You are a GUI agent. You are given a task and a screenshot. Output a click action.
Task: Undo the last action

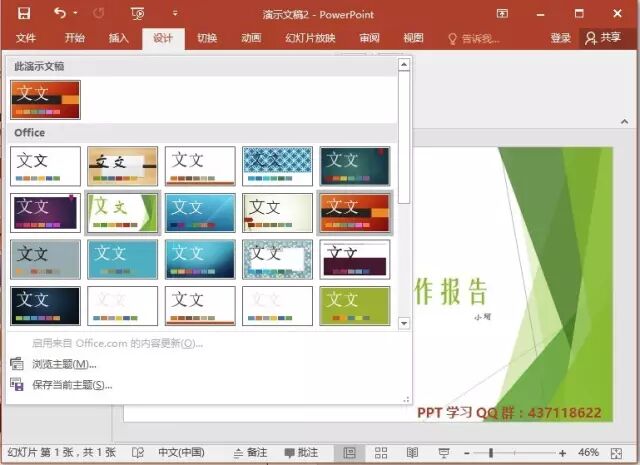tap(60, 13)
